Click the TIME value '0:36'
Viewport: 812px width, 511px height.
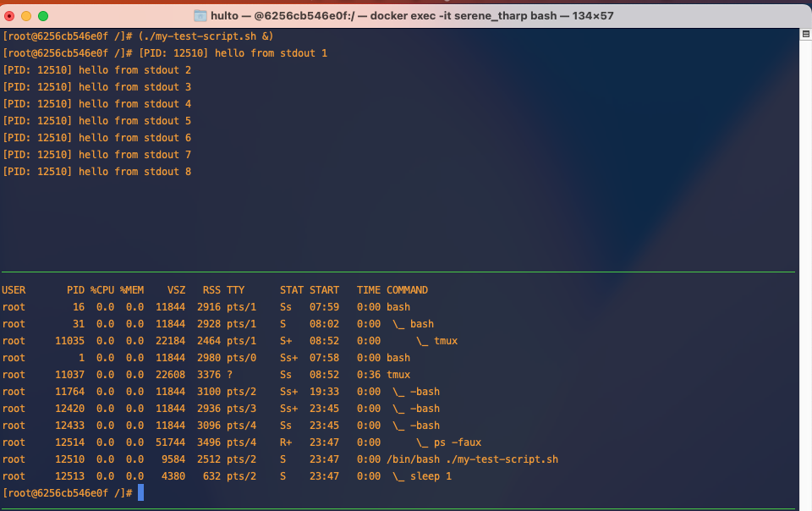click(x=369, y=375)
